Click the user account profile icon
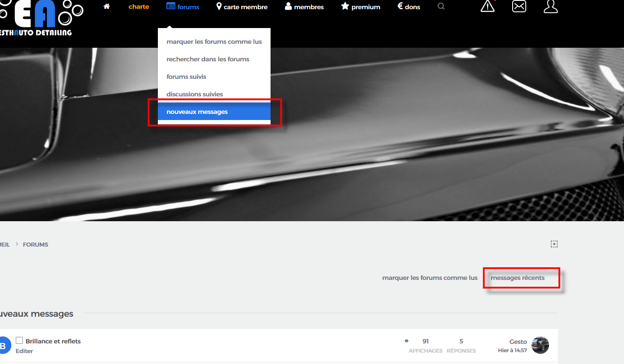 click(550, 7)
